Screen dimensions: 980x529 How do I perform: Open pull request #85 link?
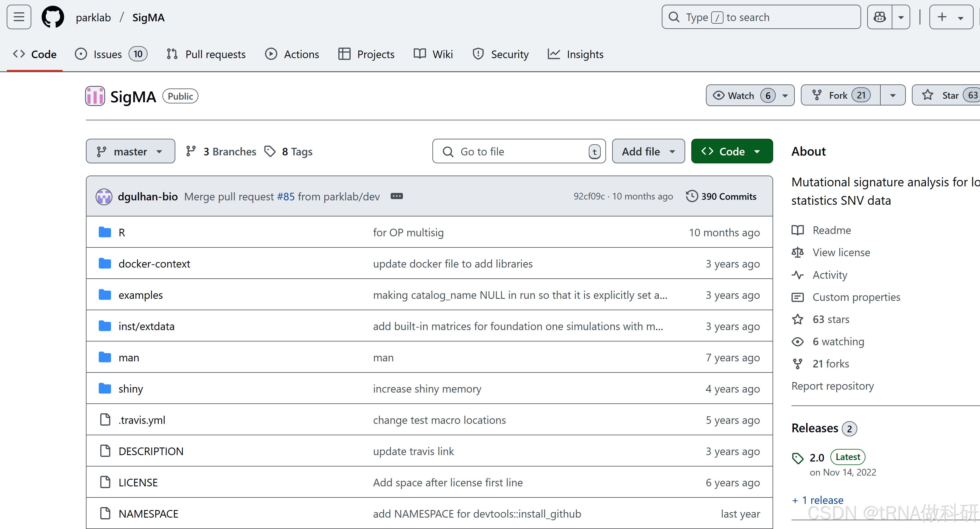click(286, 197)
